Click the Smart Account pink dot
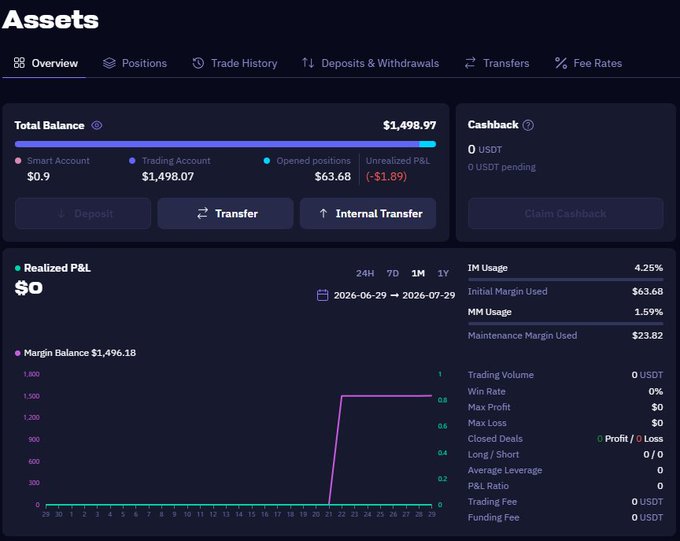680x541 pixels. (x=18, y=161)
